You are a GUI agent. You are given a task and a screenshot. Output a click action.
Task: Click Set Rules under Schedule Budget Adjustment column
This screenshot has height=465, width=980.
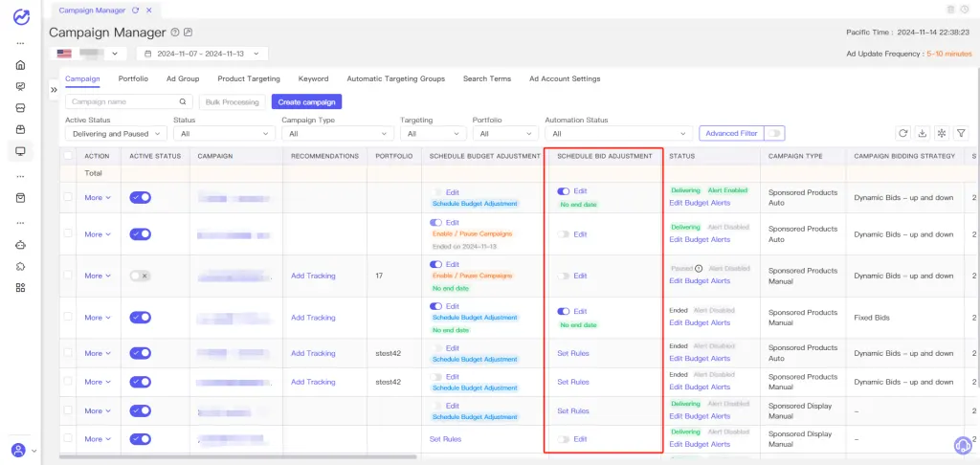(x=445, y=439)
